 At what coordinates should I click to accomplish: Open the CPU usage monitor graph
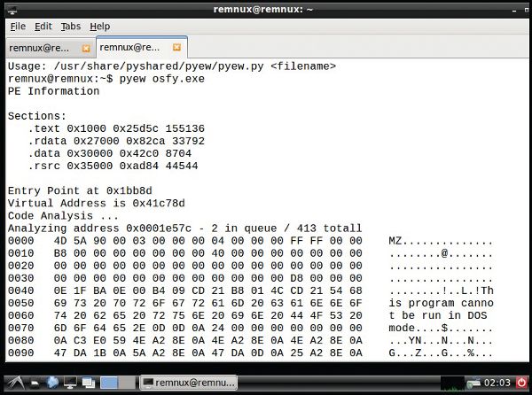(x=452, y=383)
